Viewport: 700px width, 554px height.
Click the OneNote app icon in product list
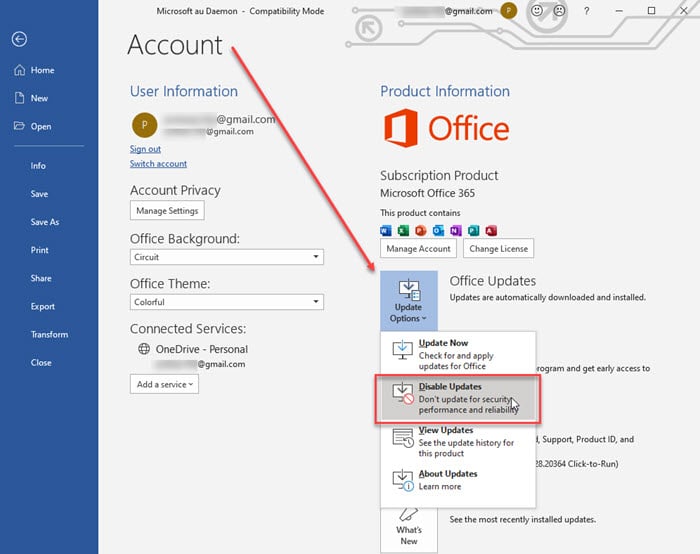[x=456, y=230]
